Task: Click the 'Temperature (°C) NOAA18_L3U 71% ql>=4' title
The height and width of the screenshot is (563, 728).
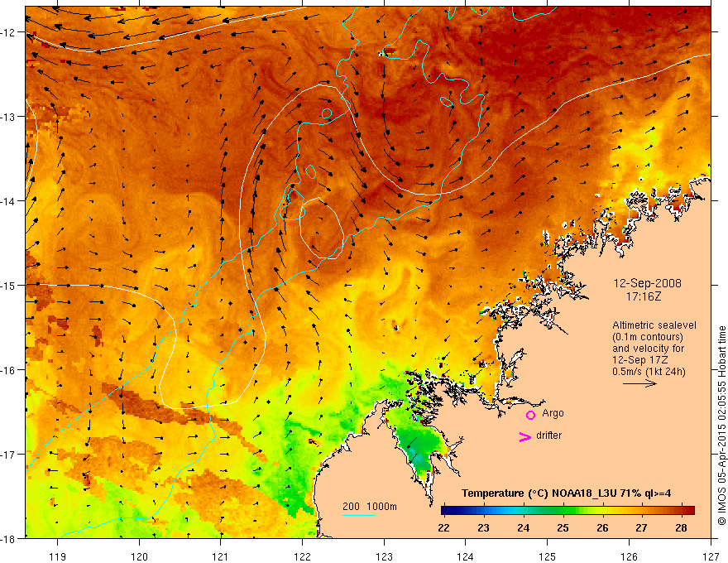Action: [x=567, y=493]
